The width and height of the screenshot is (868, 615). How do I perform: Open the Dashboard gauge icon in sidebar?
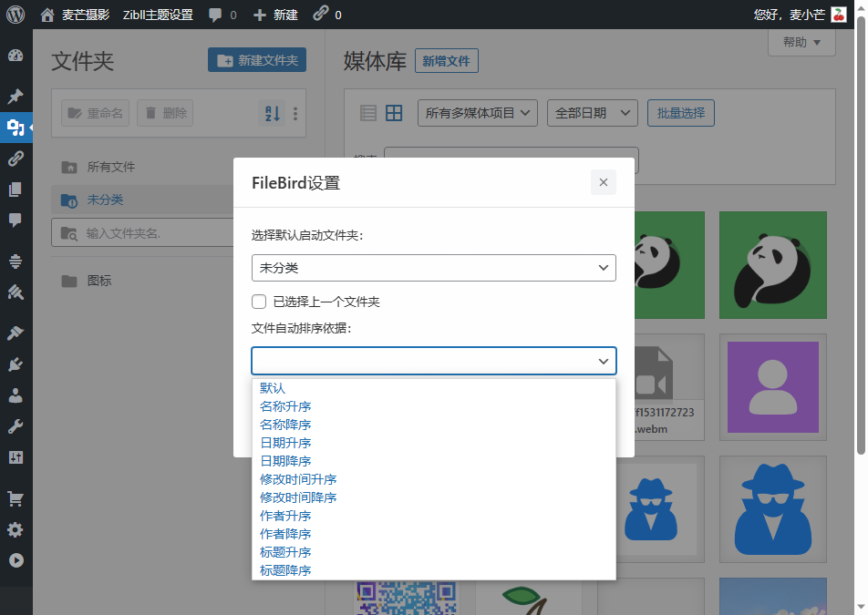point(15,56)
